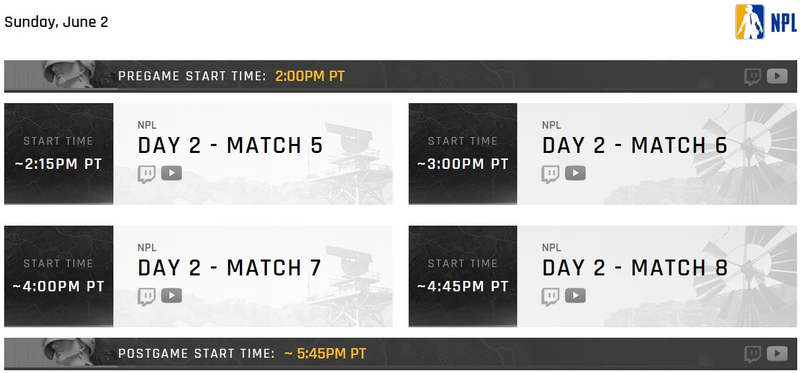The width and height of the screenshot is (800, 373).
Task: Click YouTube icon under Day 2 Match 5
Action: pos(171,173)
